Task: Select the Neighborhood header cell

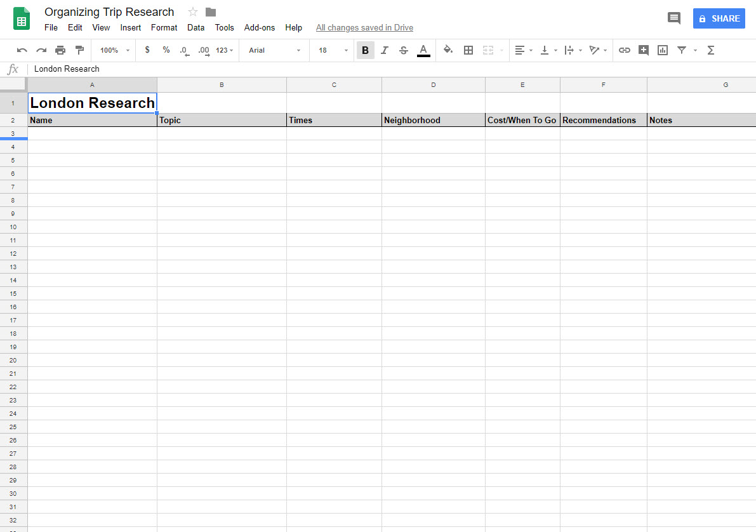Action: pos(434,120)
